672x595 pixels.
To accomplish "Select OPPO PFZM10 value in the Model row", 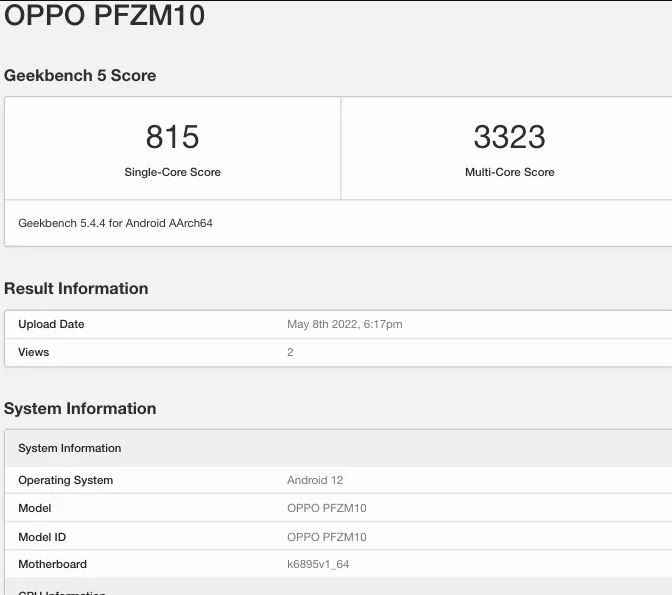I will [x=327, y=508].
